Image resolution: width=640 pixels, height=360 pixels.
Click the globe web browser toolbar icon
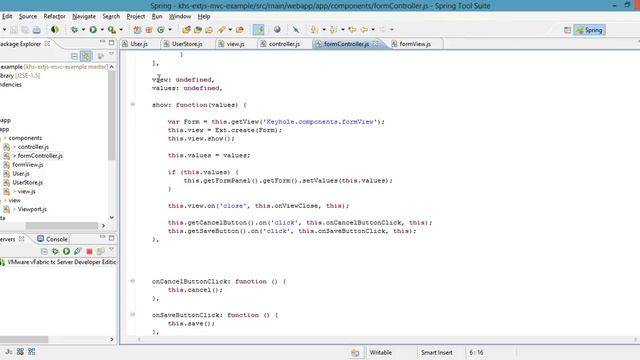pyautogui.click(x=277, y=29)
